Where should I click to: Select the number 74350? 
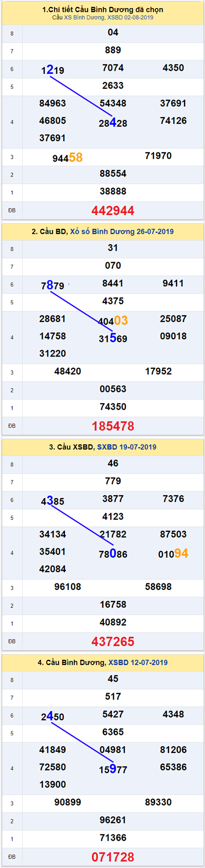tap(113, 407)
